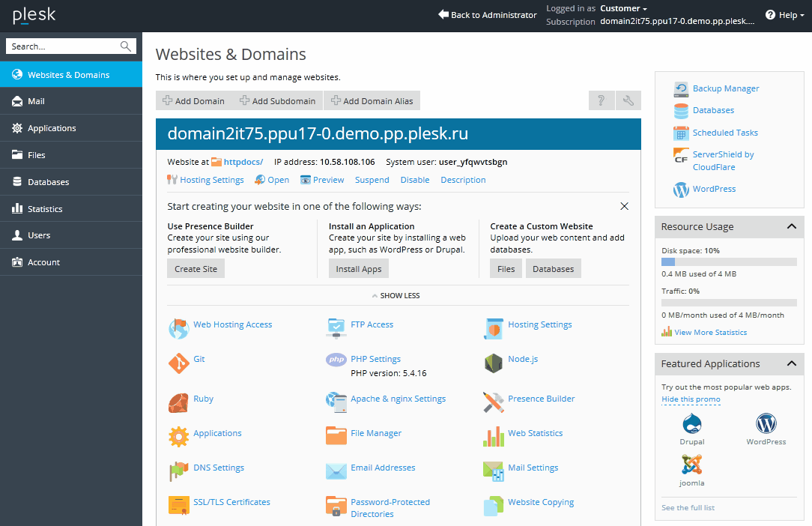Click the Create Site button
The height and width of the screenshot is (526, 812).
point(196,269)
